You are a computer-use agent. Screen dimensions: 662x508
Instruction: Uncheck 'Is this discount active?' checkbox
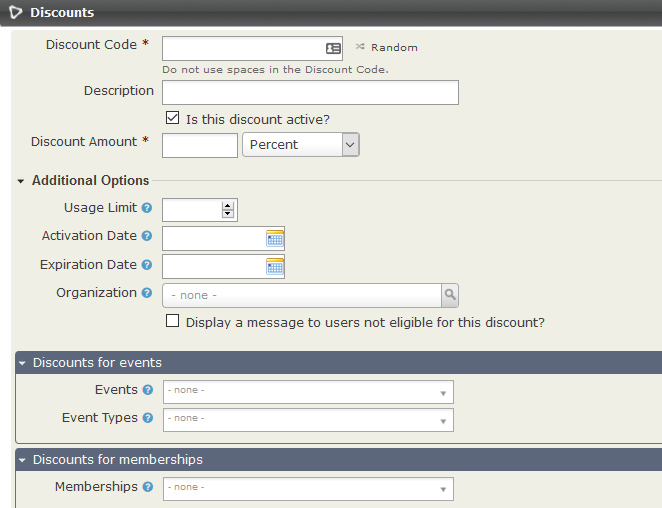[x=173, y=118]
